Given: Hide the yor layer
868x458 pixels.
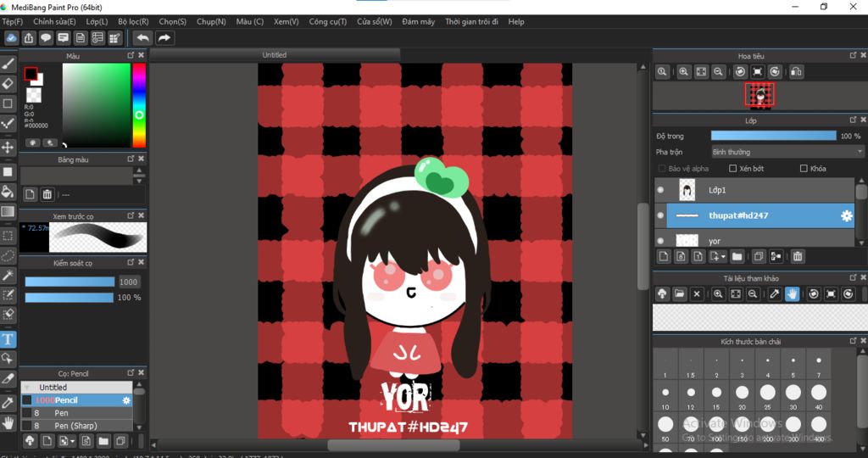Looking at the screenshot, I should coord(660,241).
